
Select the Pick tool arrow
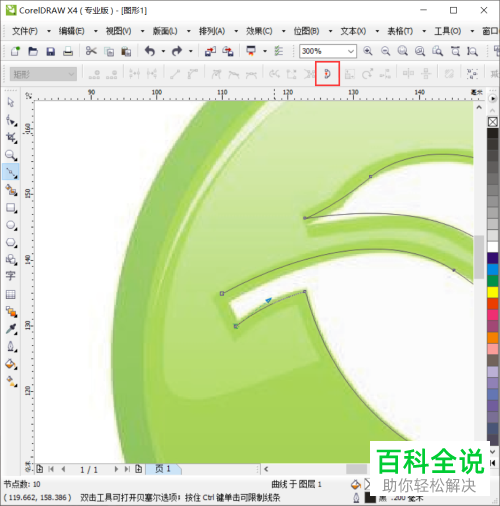pyautogui.click(x=11, y=102)
